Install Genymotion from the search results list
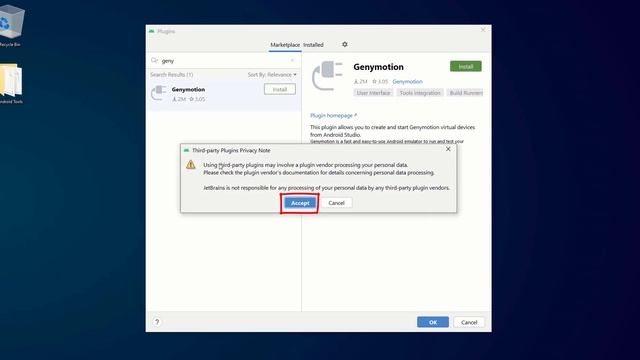Viewport: 640px width, 360px height. [x=280, y=89]
